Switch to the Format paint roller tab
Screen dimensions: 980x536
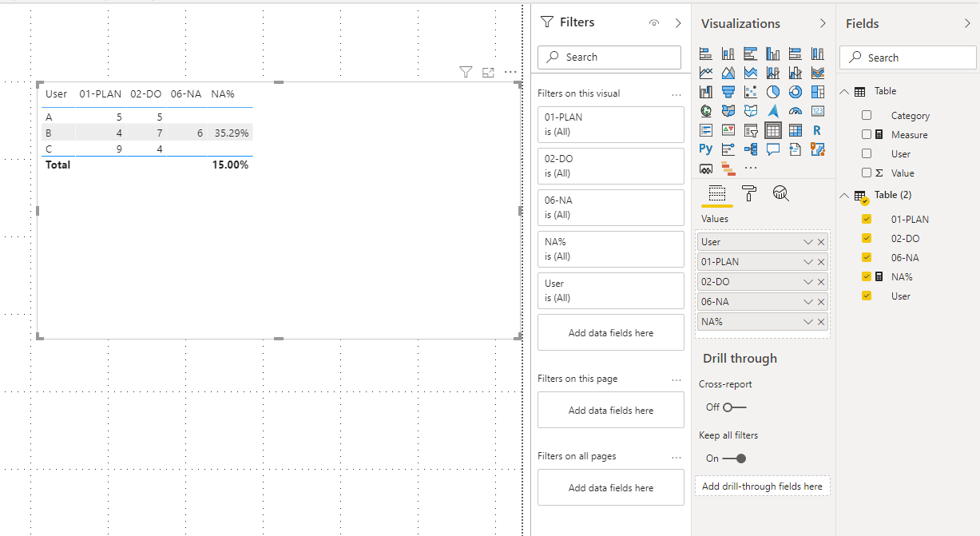pos(749,193)
